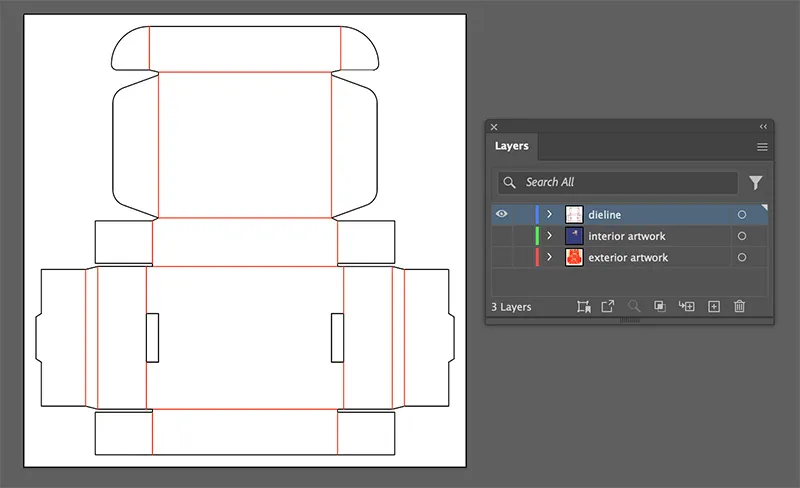Click the interior artwork target circle
The width and height of the screenshot is (800, 488).
(741, 236)
